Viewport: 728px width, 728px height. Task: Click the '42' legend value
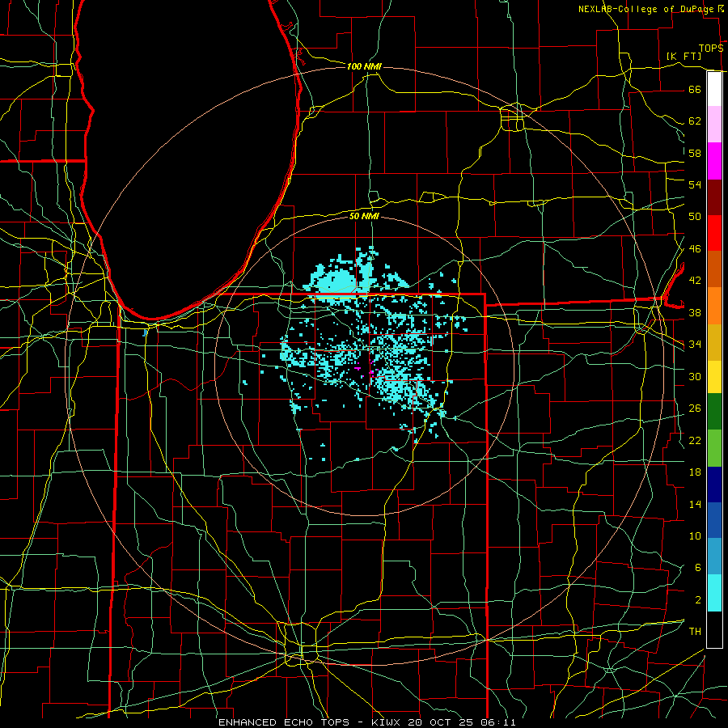[695, 281]
